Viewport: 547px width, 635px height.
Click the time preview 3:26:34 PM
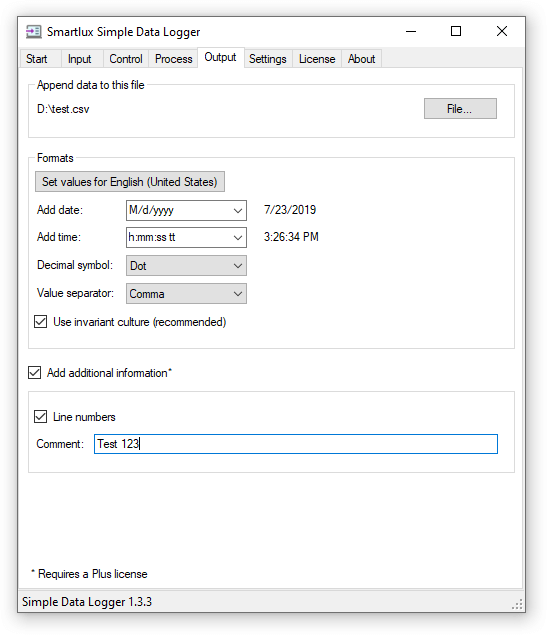[x=291, y=237]
